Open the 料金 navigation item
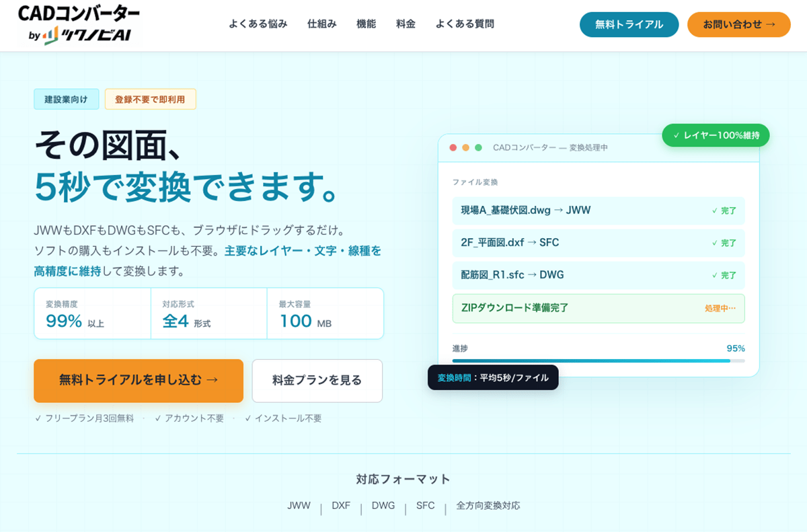Image resolution: width=807 pixels, height=532 pixels. 406,23
